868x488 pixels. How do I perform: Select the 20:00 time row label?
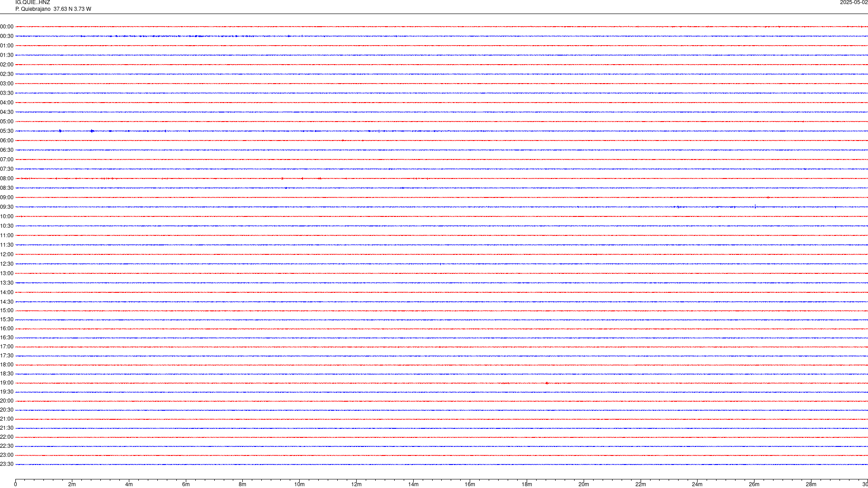(7, 401)
